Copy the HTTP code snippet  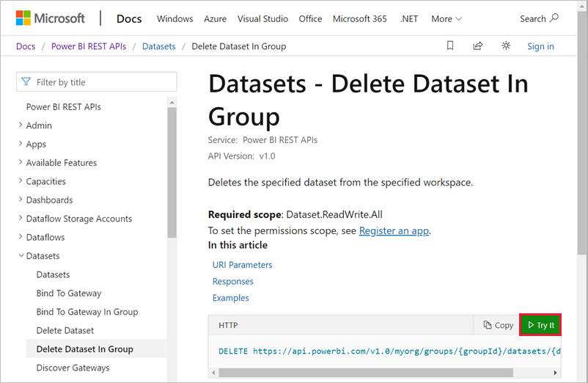[x=499, y=325]
